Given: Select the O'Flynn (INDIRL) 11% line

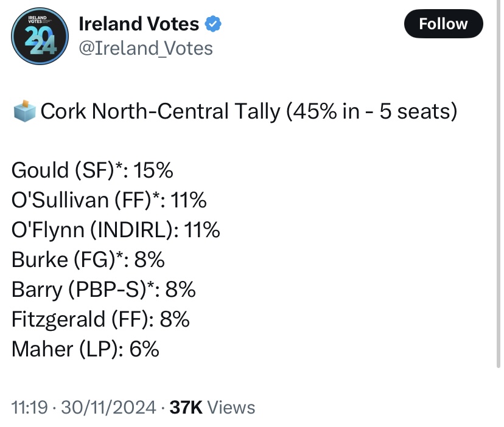Looking at the screenshot, I should pos(116,230).
